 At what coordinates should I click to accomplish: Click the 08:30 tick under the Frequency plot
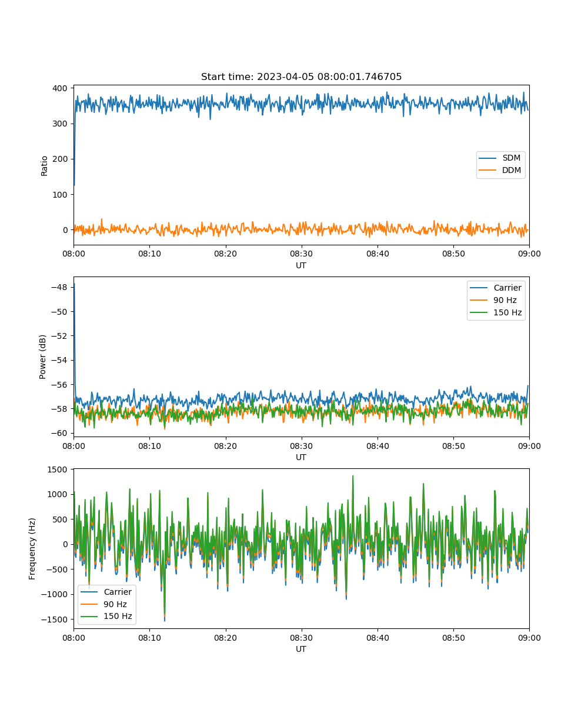tap(302, 637)
